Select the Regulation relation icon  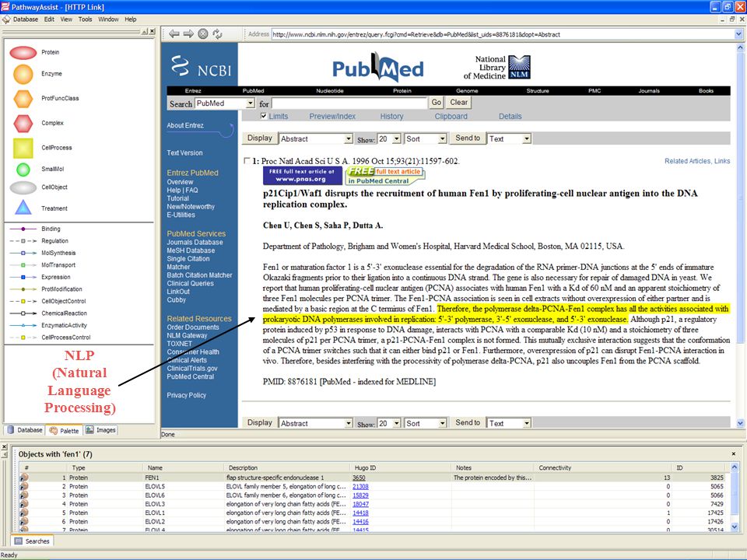[x=23, y=241]
